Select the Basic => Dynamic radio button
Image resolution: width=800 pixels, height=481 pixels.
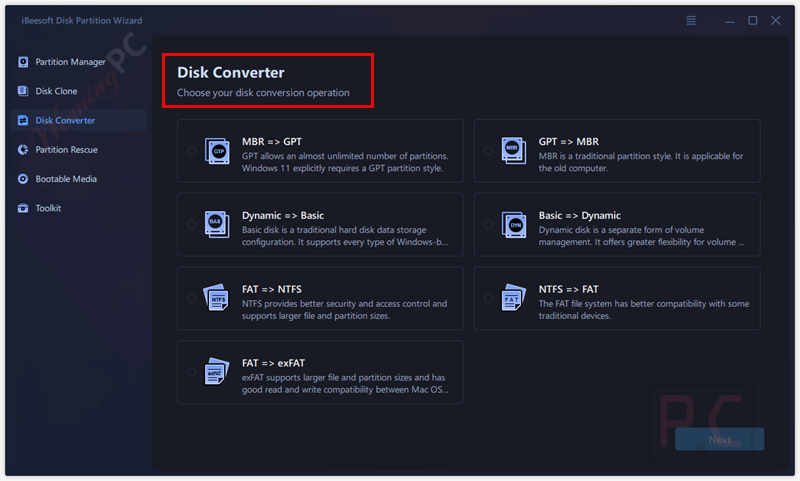pyautogui.click(x=488, y=224)
